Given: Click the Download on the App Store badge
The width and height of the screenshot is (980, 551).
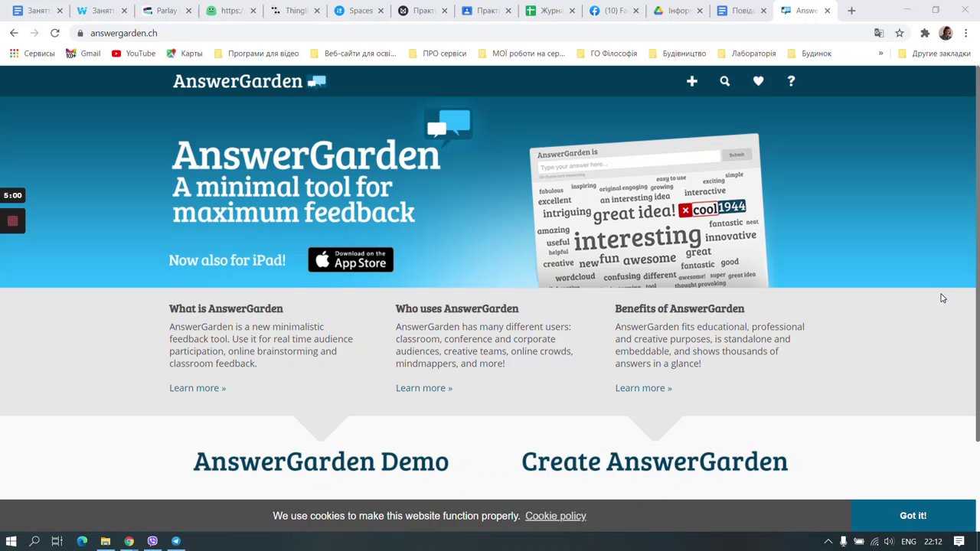Looking at the screenshot, I should (351, 259).
